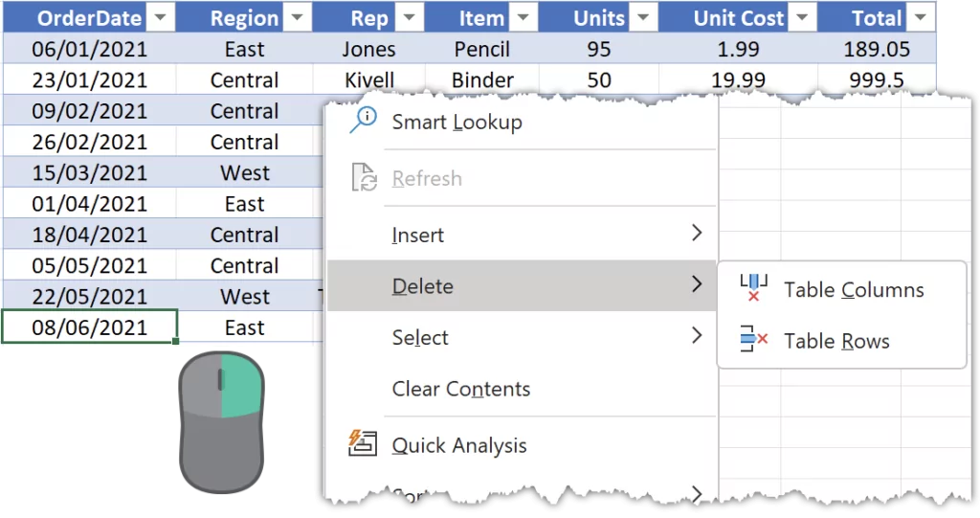The height and width of the screenshot is (518, 980).
Task: Open the OrderDate filter dropdown
Action: 160,18
